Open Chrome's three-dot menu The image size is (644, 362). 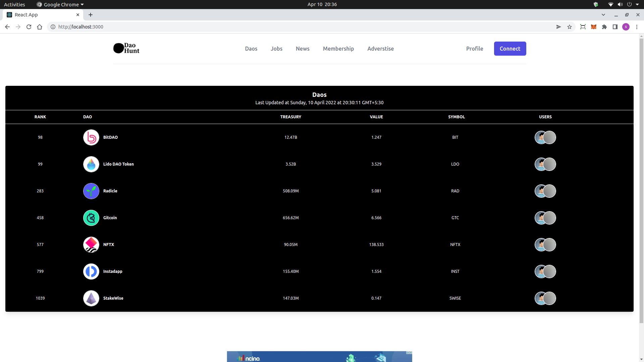pos(637,27)
